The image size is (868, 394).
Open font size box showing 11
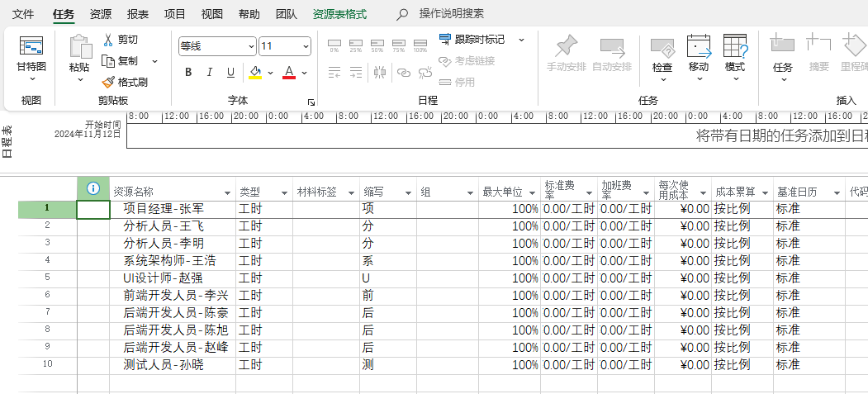click(285, 46)
